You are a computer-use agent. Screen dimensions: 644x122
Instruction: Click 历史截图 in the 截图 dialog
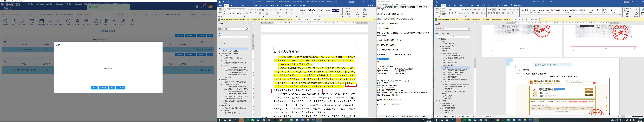(x=121, y=88)
